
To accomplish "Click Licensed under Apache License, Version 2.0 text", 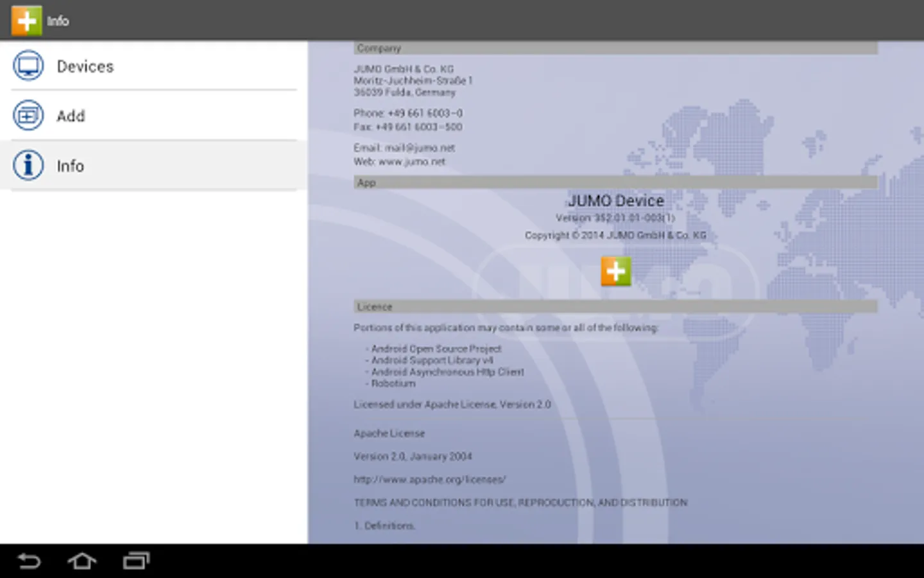I will (x=452, y=405).
